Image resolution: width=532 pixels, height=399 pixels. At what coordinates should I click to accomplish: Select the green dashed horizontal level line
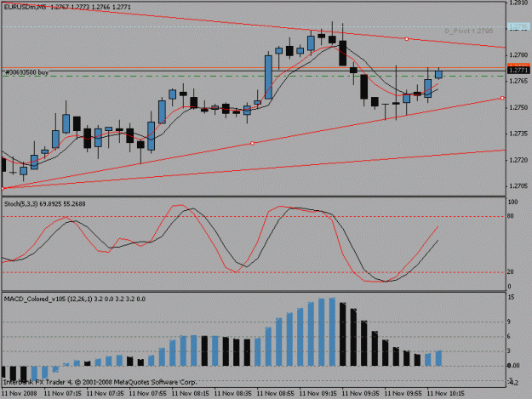(x=254, y=77)
